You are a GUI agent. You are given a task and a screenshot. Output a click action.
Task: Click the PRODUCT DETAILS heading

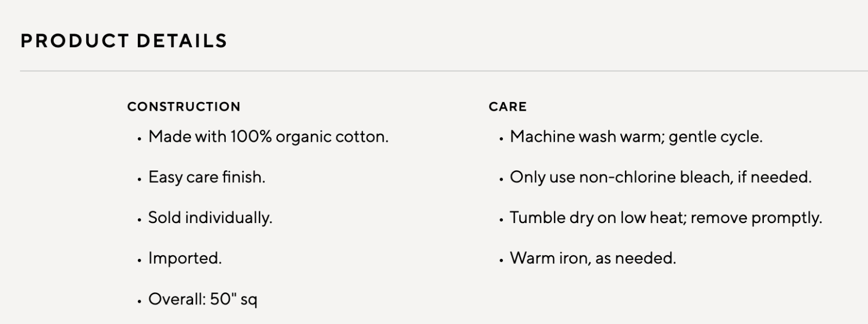point(124,41)
